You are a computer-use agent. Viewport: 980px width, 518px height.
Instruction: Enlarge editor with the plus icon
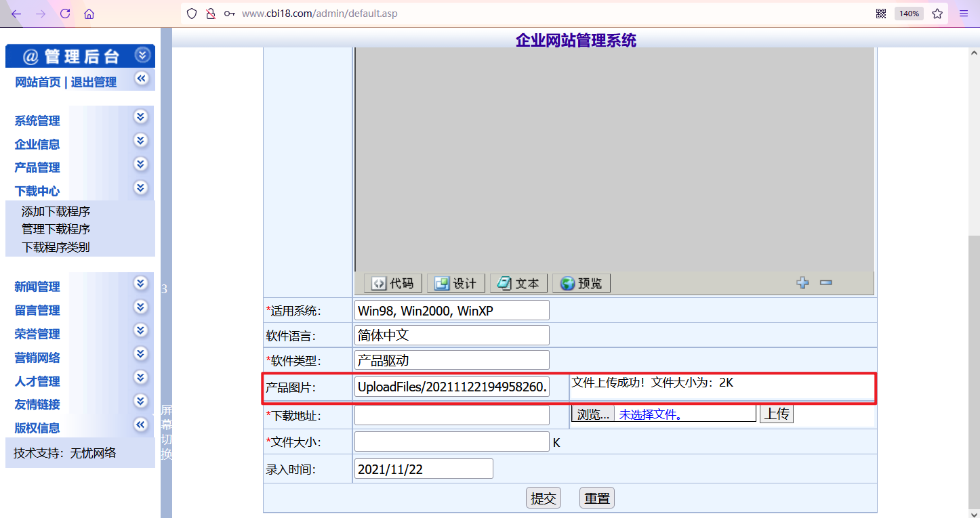click(803, 283)
